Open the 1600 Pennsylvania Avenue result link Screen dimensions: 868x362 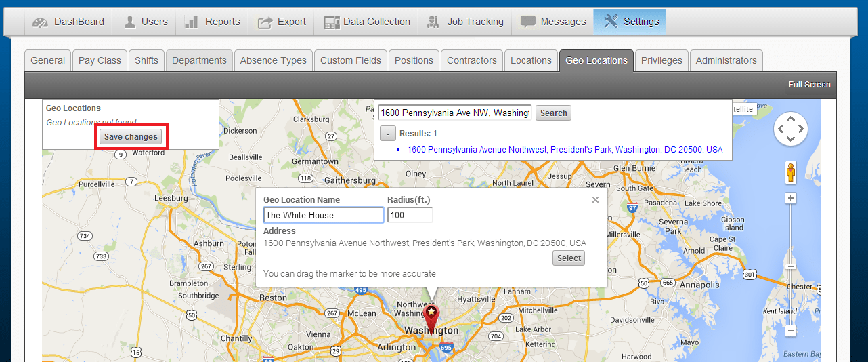coord(565,150)
